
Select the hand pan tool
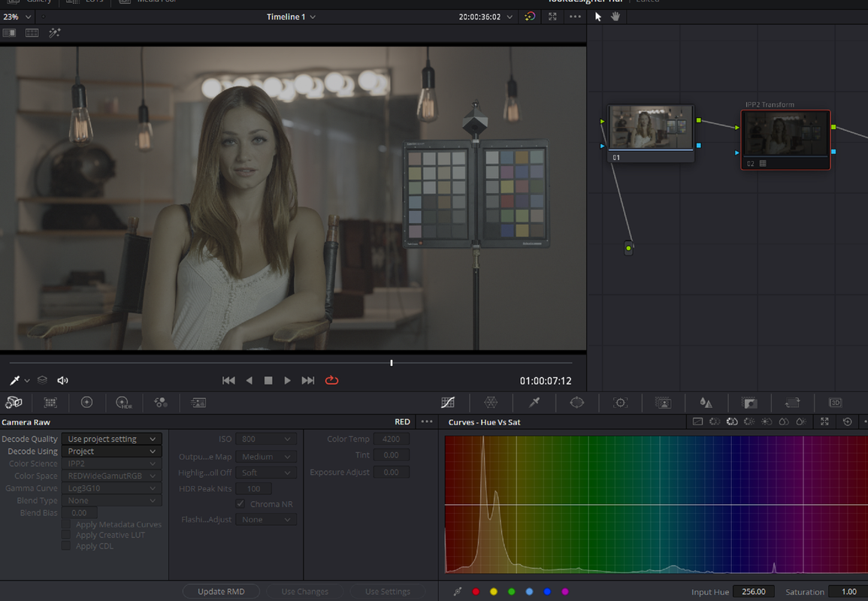point(615,17)
